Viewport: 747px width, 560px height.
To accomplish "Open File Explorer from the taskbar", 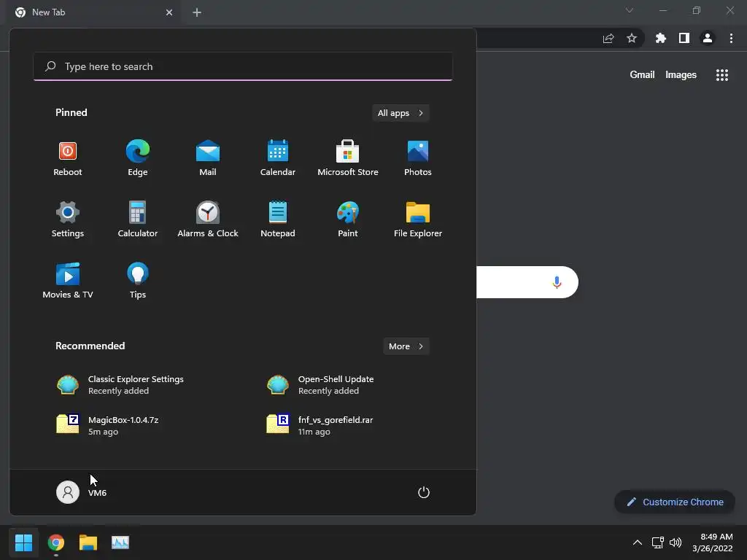I will [x=88, y=542].
